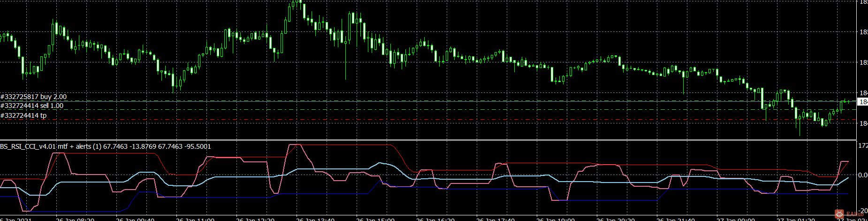Click the 172 value on indicator scale

[862, 146]
